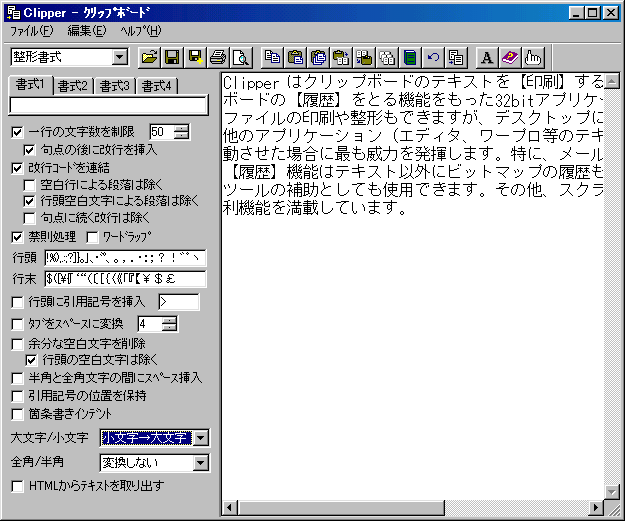Enable ワードラップ checkbox
This screenshot has width=625, height=521.
[92, 238]
